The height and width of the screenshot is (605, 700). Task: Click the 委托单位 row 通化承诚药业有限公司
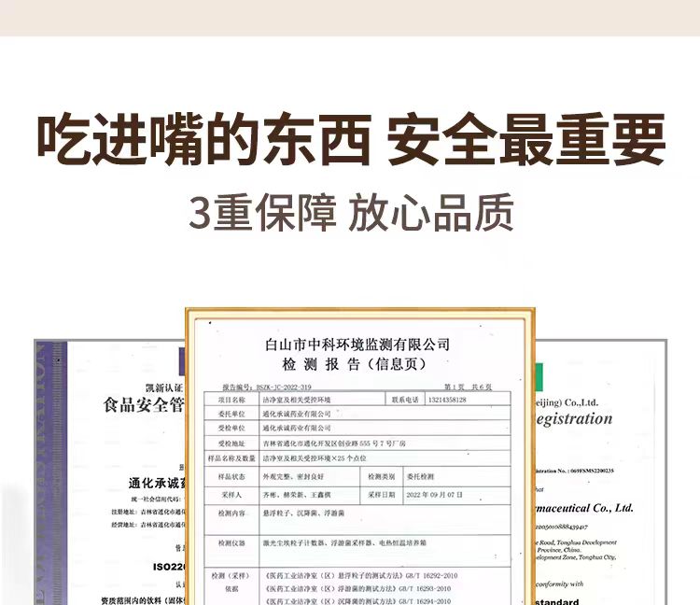coord(357,414)
